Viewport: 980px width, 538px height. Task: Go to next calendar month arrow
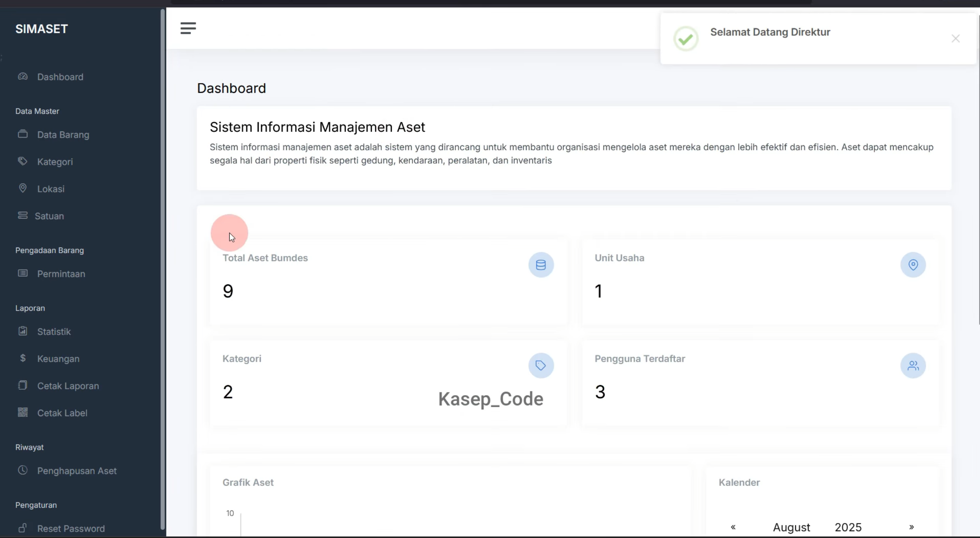pos(911,527)
